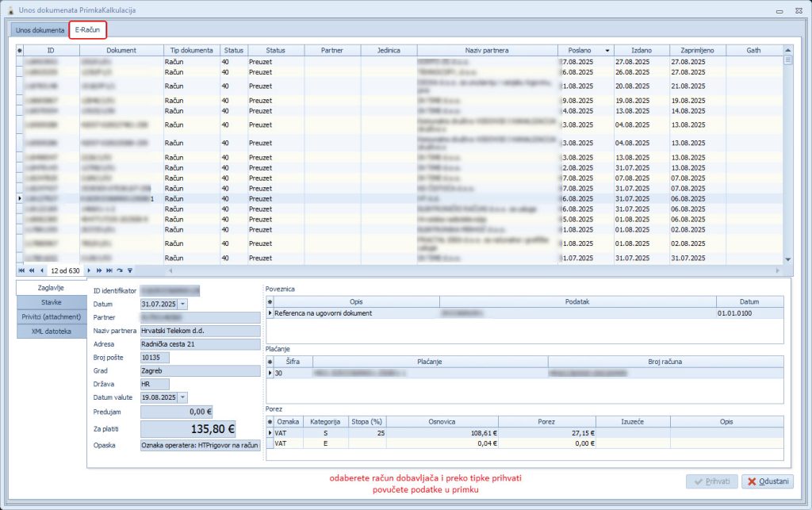
Task: Open the Stavke side tab
Action: (x=52, y=302)
